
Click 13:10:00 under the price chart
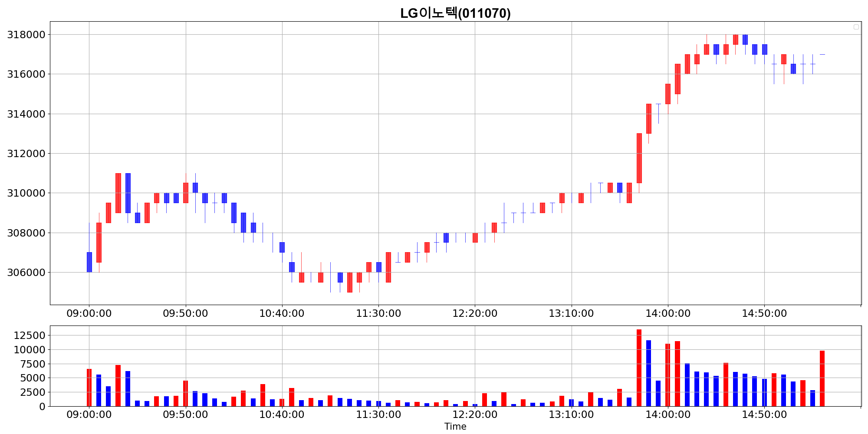[x=571, y=313]
